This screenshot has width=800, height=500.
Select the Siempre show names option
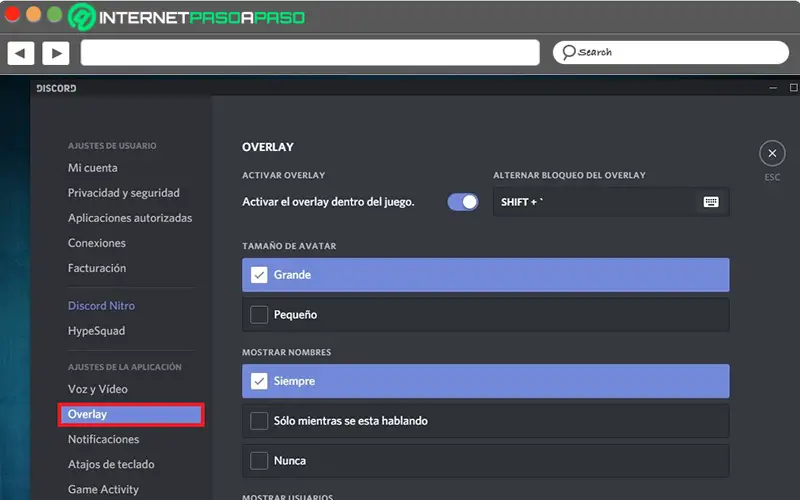pos(259,381)
